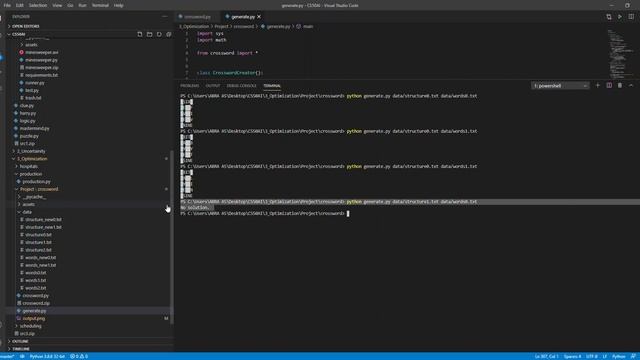Expand the OUTLINE section

pyautogui.click(x=20, y=341)
